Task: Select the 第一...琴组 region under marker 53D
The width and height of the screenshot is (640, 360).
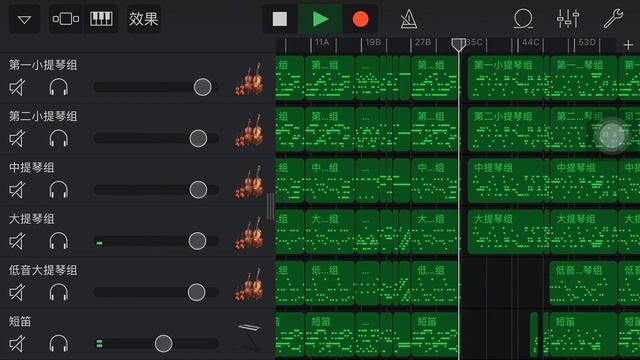Action: click(583, 78)
